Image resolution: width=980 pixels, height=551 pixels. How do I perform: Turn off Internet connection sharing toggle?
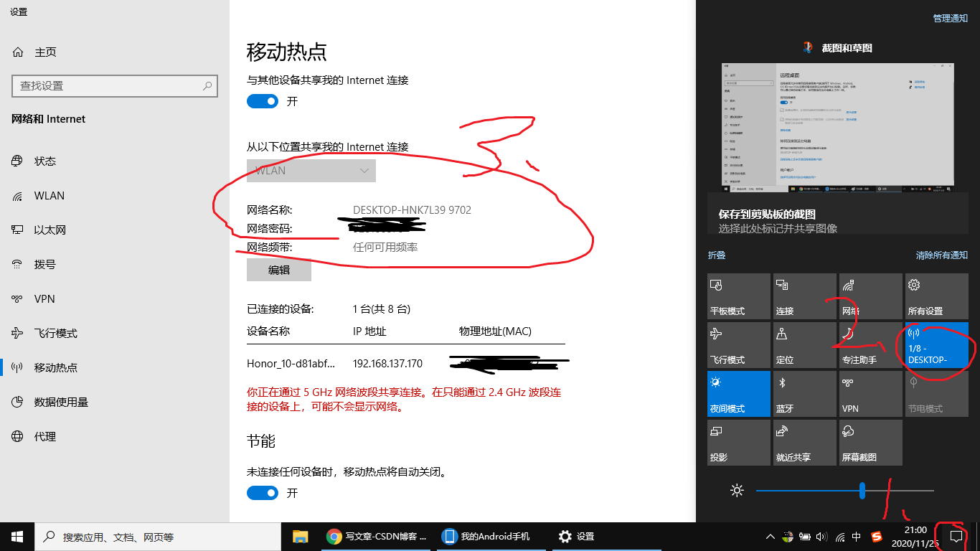263,101
